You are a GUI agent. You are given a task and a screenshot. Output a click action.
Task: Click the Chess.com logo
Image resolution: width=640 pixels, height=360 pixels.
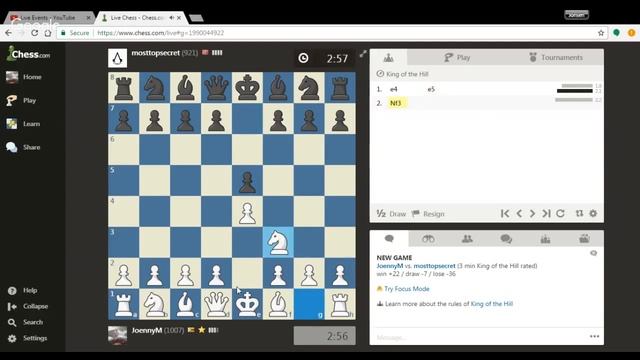tap(28, 54)
